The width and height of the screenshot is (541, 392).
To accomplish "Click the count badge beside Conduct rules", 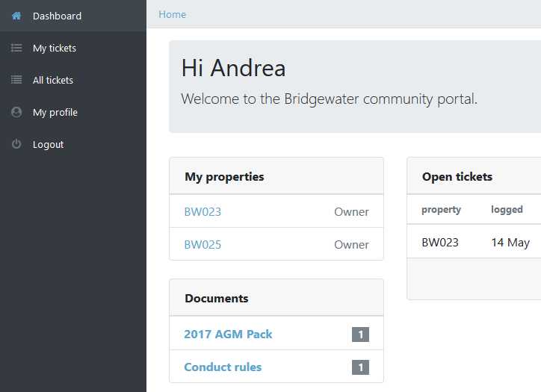I will (x=360, y=367).
